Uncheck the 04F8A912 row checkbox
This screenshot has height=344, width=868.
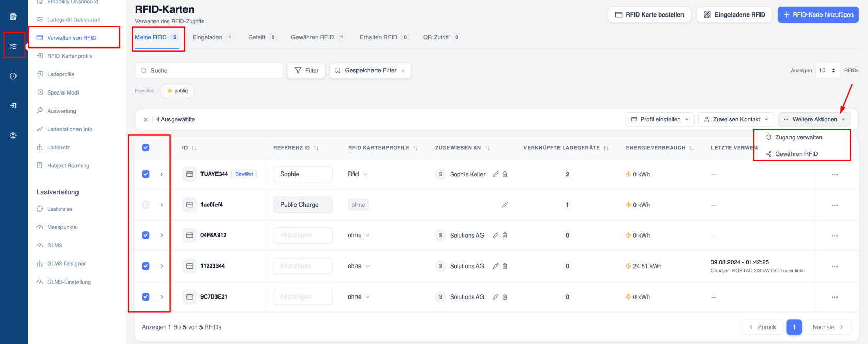pos(146,235)
